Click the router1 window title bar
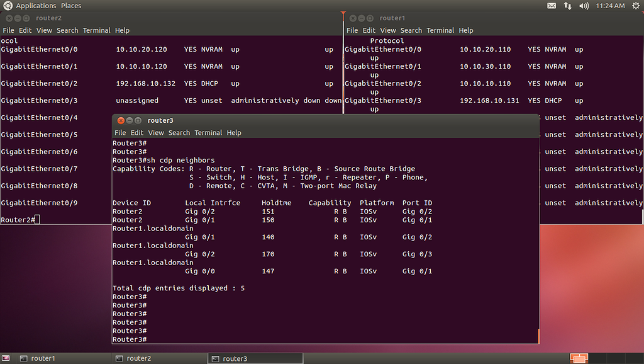Viewport: 644px width, 364px height. pyautogui.click(x=494, y=18)
